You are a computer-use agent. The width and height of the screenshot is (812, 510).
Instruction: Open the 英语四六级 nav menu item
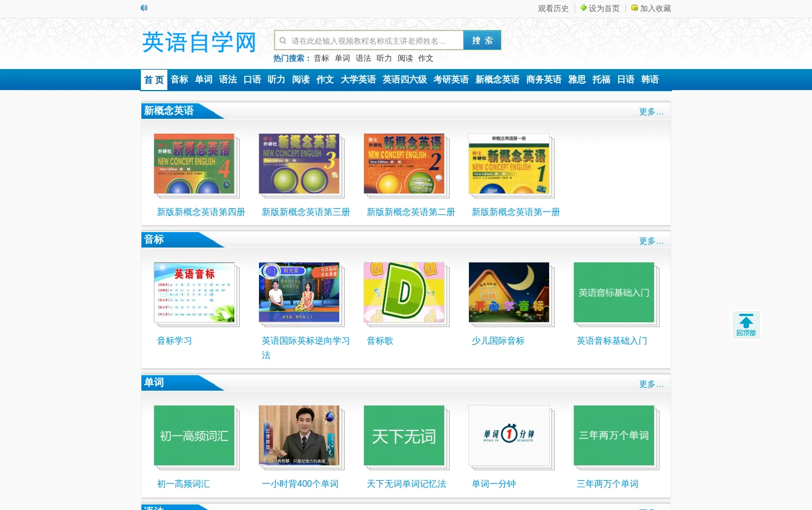pyautogui.click(x=405, y=80)
